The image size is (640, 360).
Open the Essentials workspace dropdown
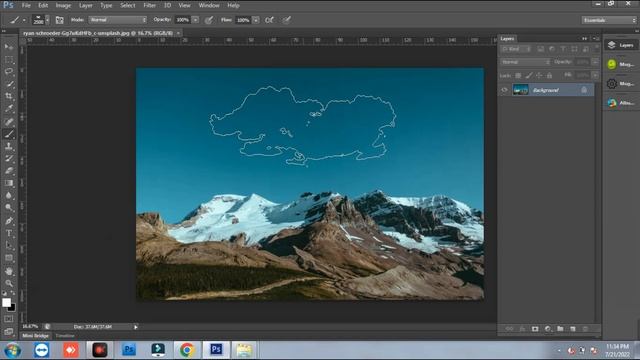click(x=609, y=20)
